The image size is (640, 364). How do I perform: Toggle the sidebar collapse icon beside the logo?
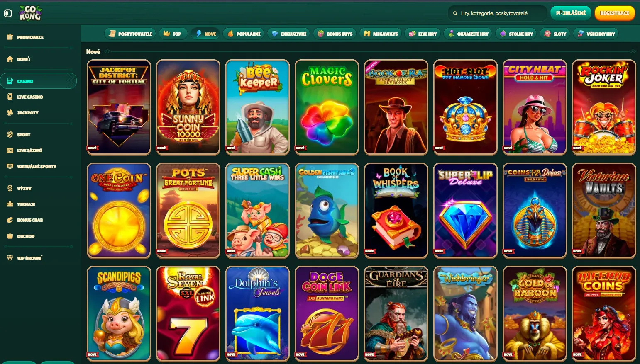tap(8, 13)
